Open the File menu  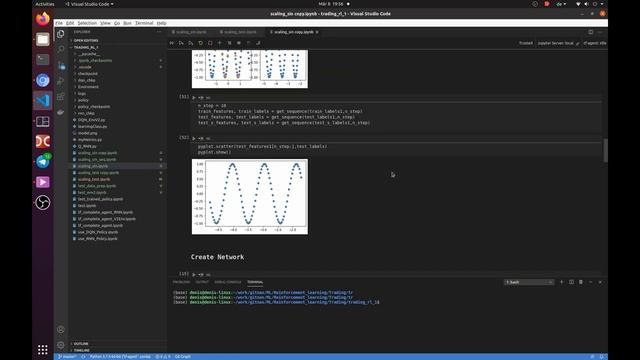click(59, 23)
